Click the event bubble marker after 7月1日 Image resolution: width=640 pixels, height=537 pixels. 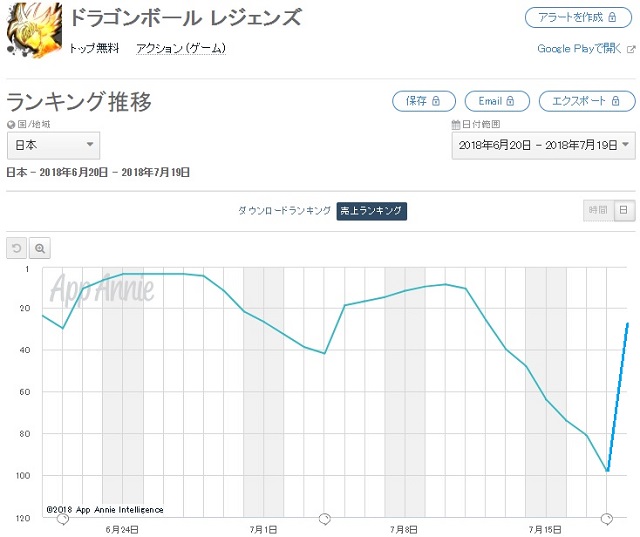324,519
